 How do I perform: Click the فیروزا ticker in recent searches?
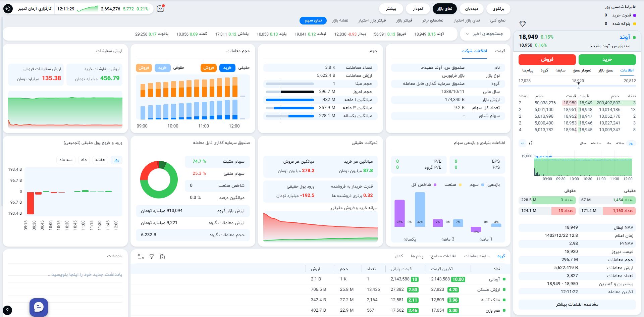coord(390,34)
